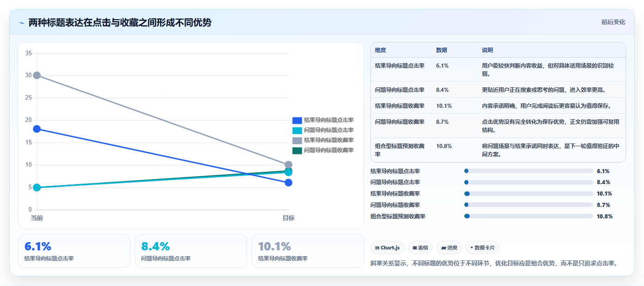Click the Chart.js tag button
644x286 pixels.
coord(387,248)
